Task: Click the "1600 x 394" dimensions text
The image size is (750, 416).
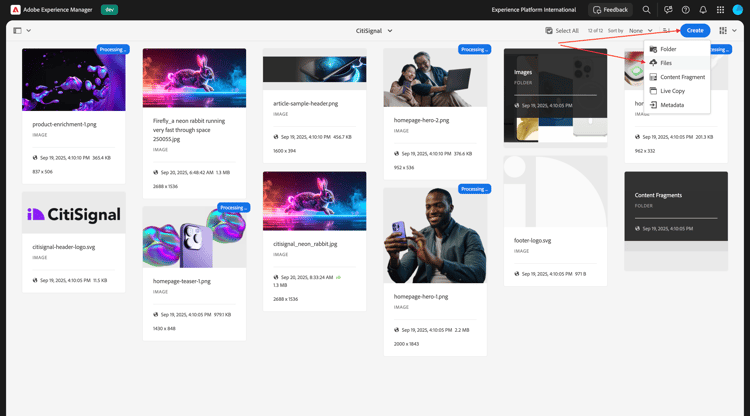Action: pos(285,151)
